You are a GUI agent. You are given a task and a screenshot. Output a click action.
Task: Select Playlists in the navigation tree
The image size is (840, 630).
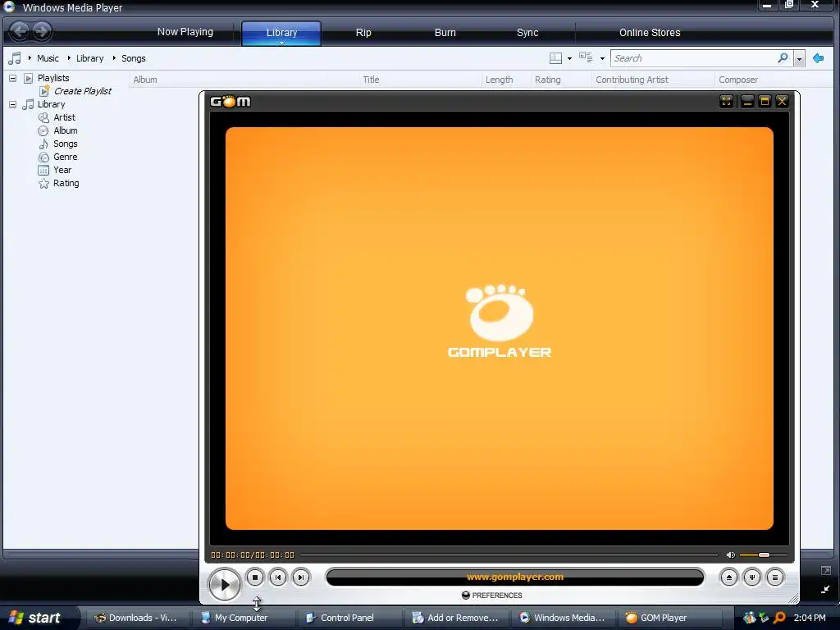click(53, 78)
